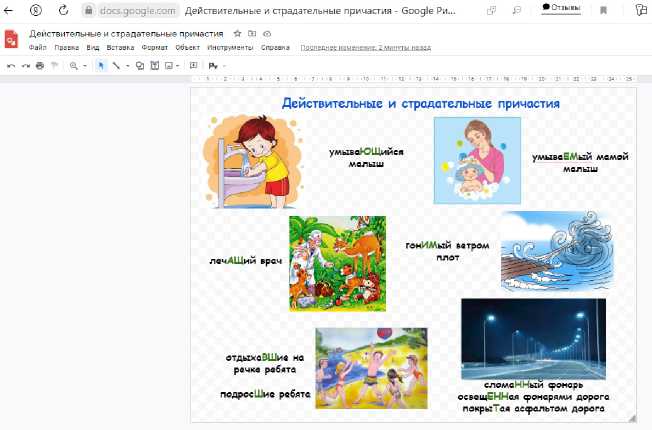This screenshot has width=652, height=430.
Task: Star the document title
Action: pyautogui.click(x=237, y=34)
